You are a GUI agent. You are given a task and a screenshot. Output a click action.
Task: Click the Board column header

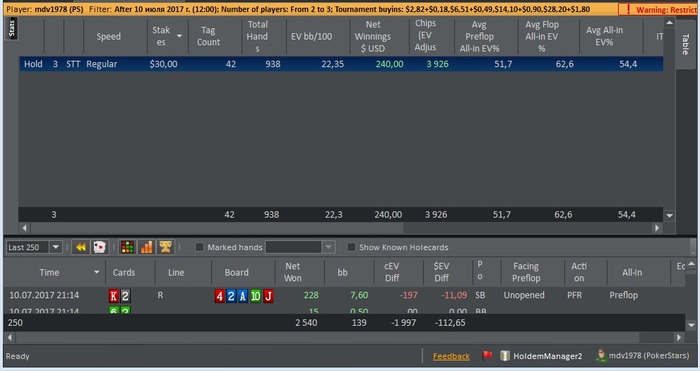(237, 272)
